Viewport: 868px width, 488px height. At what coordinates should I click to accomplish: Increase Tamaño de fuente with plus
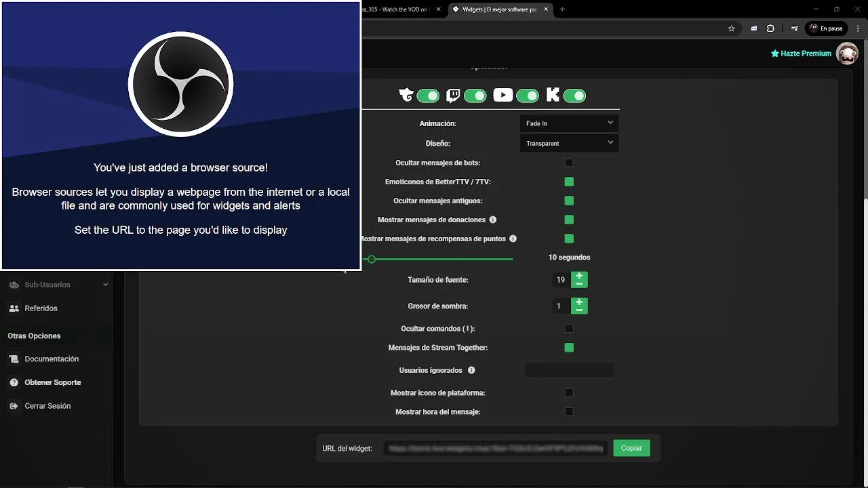(579, 276)
